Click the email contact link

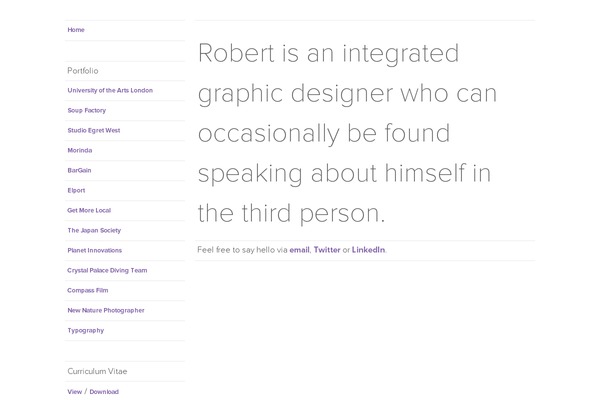point(299,250)
